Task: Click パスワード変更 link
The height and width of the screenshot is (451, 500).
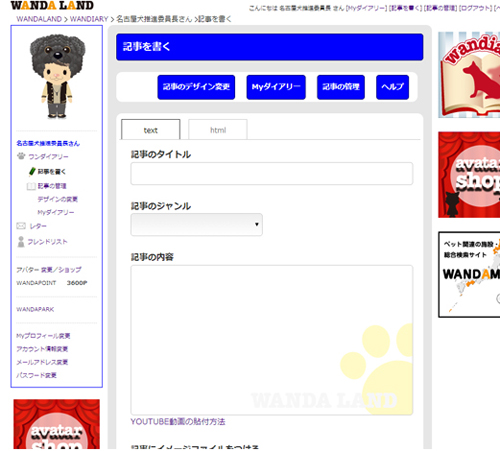Action: 36,375
